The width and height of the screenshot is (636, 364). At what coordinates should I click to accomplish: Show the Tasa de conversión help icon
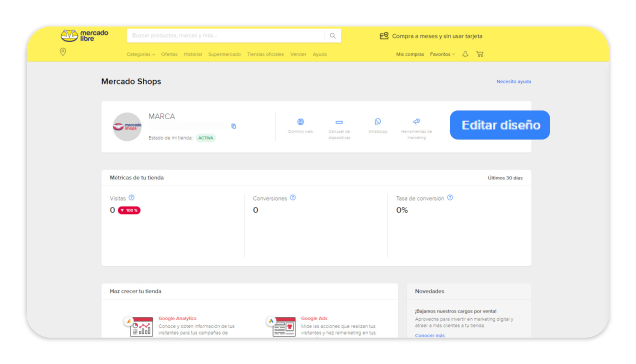coord(450,198)
